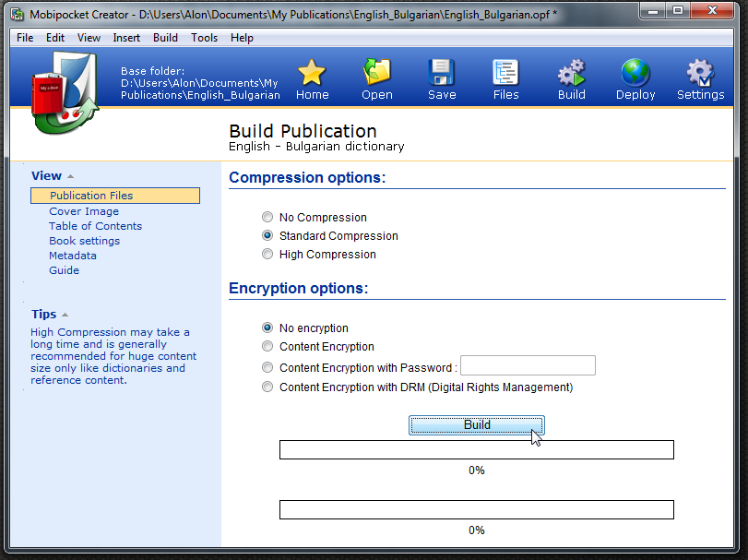Open the Cover Image link
748x560 pixels.
click(x=84, y=211)
